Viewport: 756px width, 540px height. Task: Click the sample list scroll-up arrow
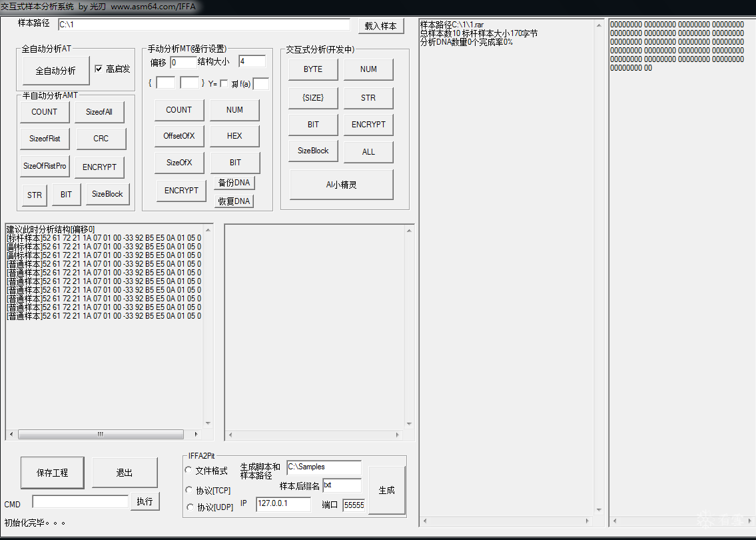(208, 230)
